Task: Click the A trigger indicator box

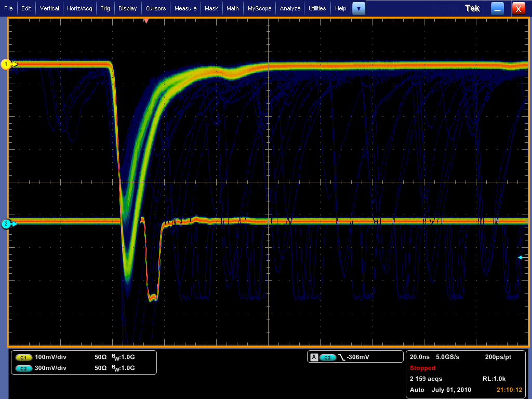Action: tap(314, 357)
